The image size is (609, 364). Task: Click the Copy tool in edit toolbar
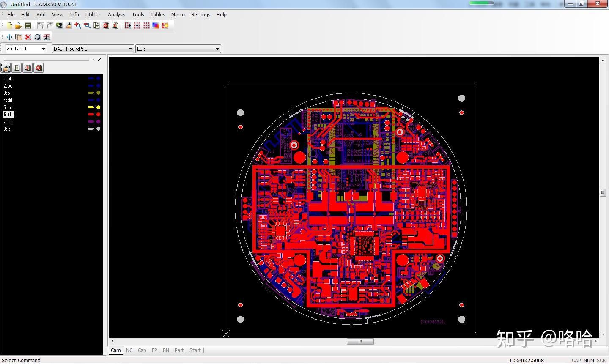19,37
